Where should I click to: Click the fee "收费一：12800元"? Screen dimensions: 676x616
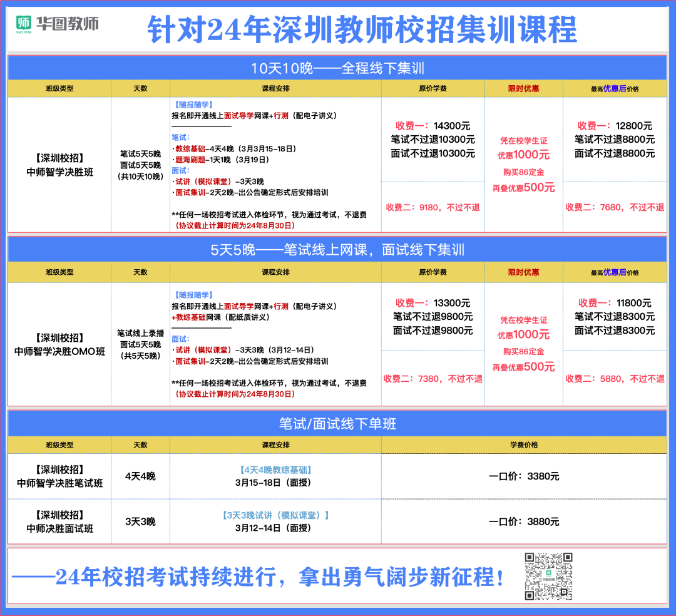615,126
